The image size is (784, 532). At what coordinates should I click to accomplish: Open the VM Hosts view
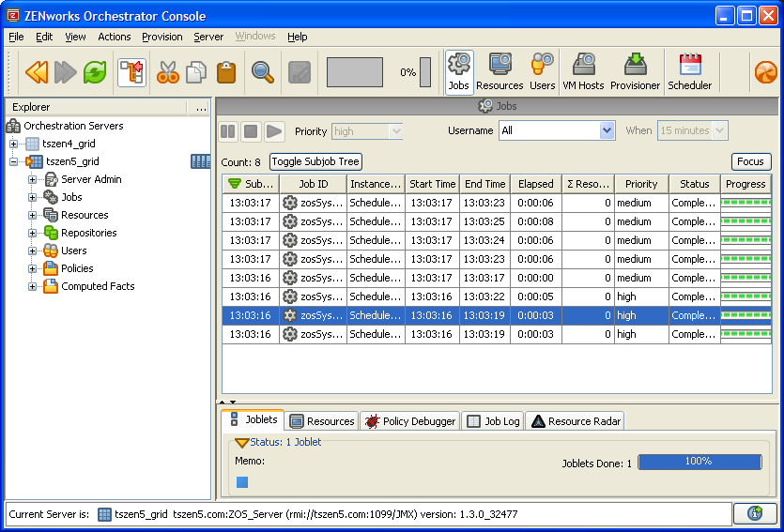click(583, 72)
